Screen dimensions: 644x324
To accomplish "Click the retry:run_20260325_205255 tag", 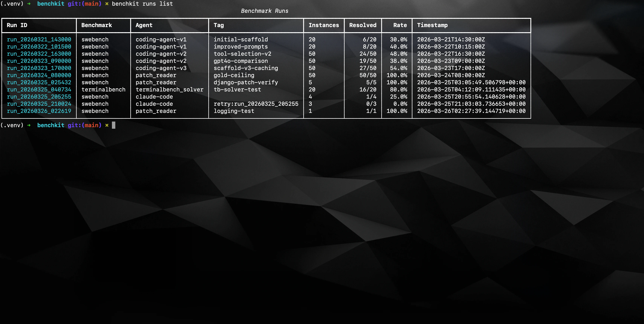I will (x=256, y=104).
